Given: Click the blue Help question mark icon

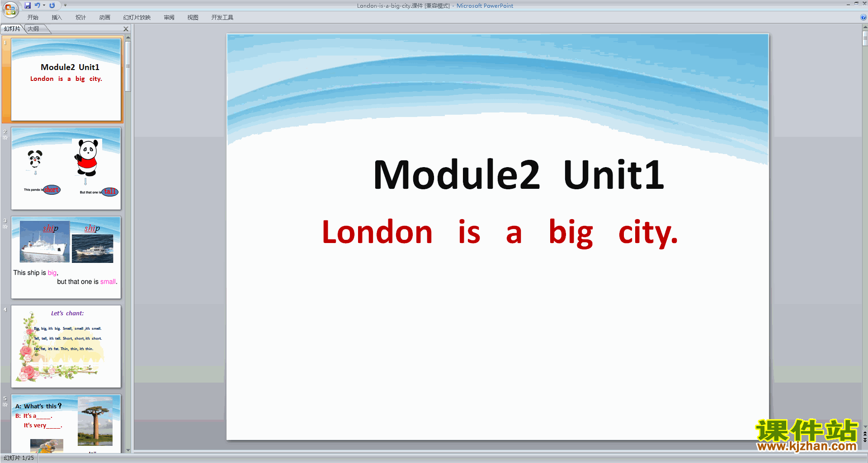Looking at the screenshot, I should click(x=863, y=18).
